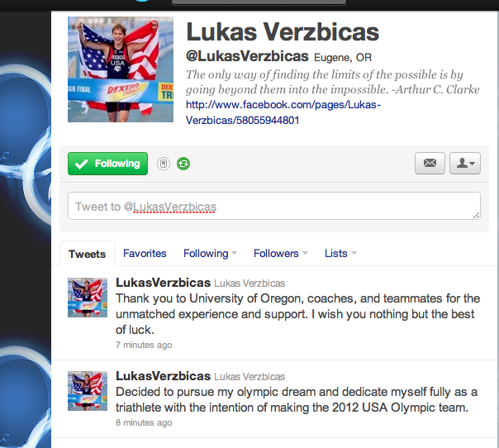Image resolution: width=499 pixels, height=448 pixels.
Task: Expand the Followers tab dropdown arrow
Action: pos(305,253)
